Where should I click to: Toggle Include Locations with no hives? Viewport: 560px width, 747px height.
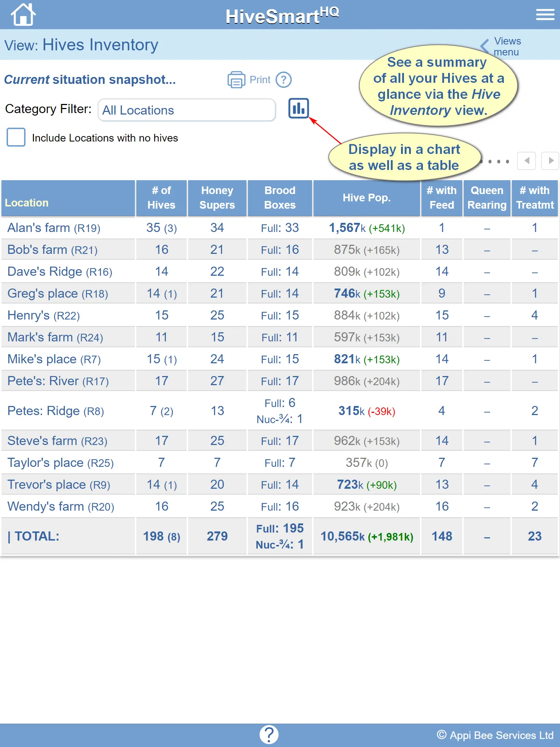click(16, 137)
